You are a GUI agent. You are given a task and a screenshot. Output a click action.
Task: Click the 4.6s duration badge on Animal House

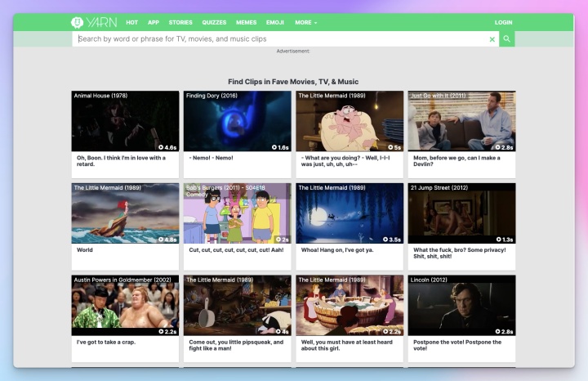click(x=167, y=147)
